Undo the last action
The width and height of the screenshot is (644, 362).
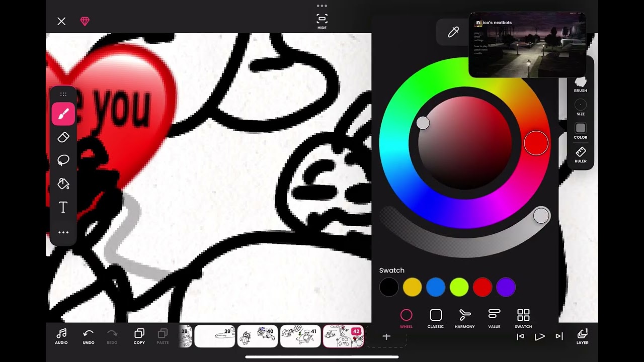coord(89,336)
